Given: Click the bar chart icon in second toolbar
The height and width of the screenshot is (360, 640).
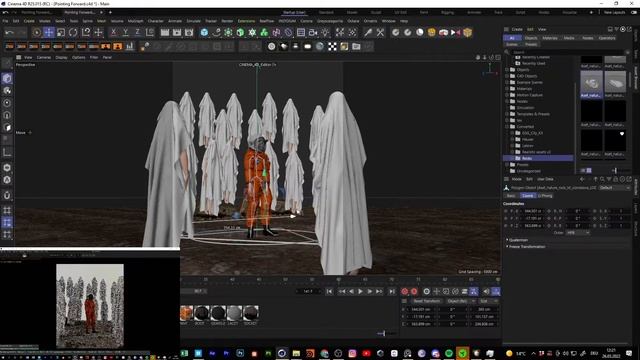Looking at the screenshot, I should (x=130, y=46).
